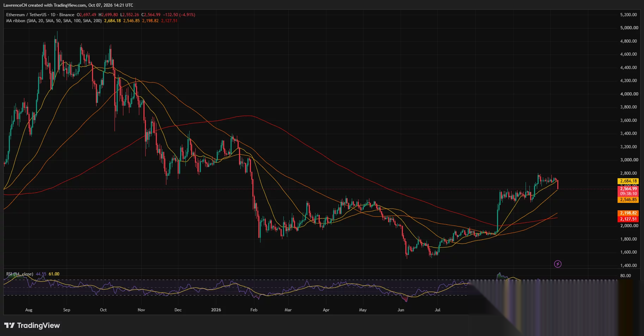Click the Jul label on time axis
Image resolution: width=644 pixels, height=336 pixels.
click(437, 310)
